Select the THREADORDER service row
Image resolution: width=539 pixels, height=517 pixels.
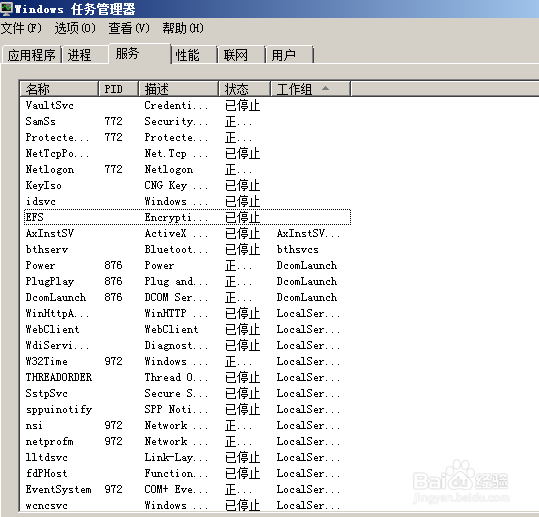(187, 377)
